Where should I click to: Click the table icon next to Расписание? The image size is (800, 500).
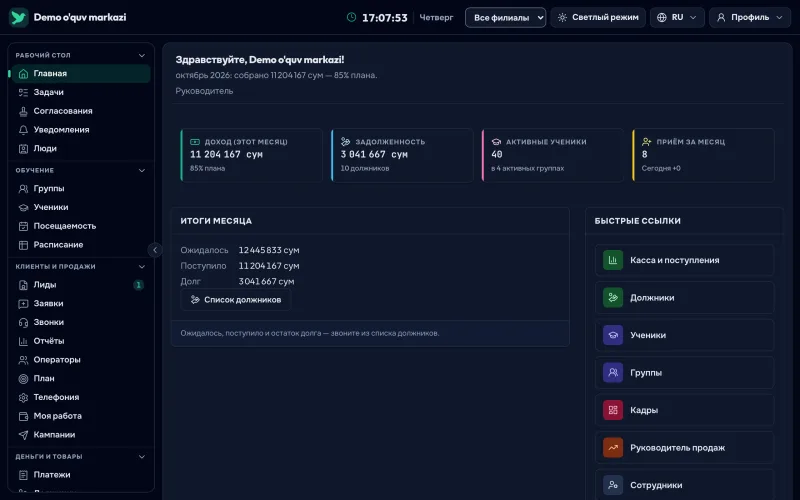tap(23, 245)
